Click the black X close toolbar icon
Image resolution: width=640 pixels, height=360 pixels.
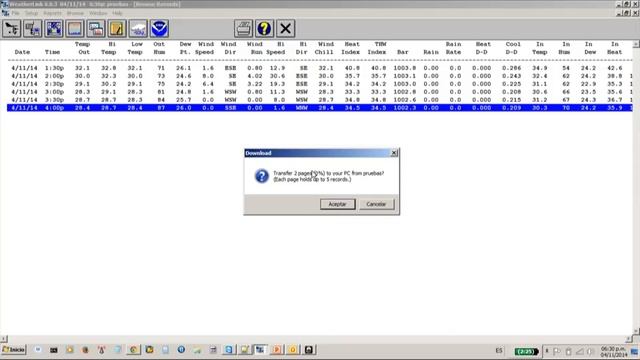(286, 29)
